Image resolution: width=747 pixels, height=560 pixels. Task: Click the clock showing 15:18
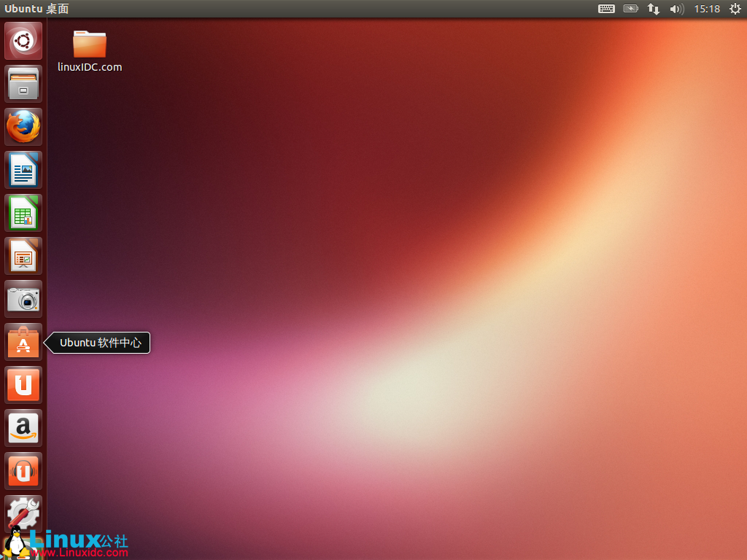(x=706, y=9)
